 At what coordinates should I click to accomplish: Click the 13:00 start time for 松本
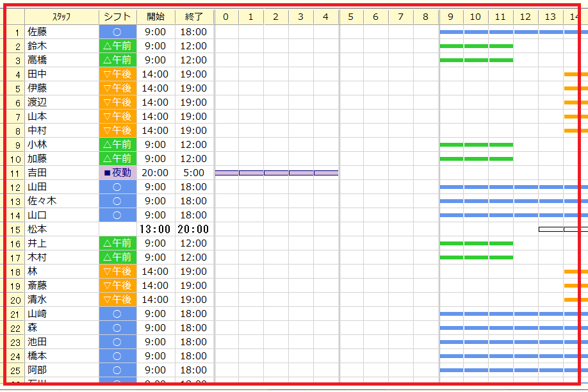pyautogui.click(x=156, y=229)
